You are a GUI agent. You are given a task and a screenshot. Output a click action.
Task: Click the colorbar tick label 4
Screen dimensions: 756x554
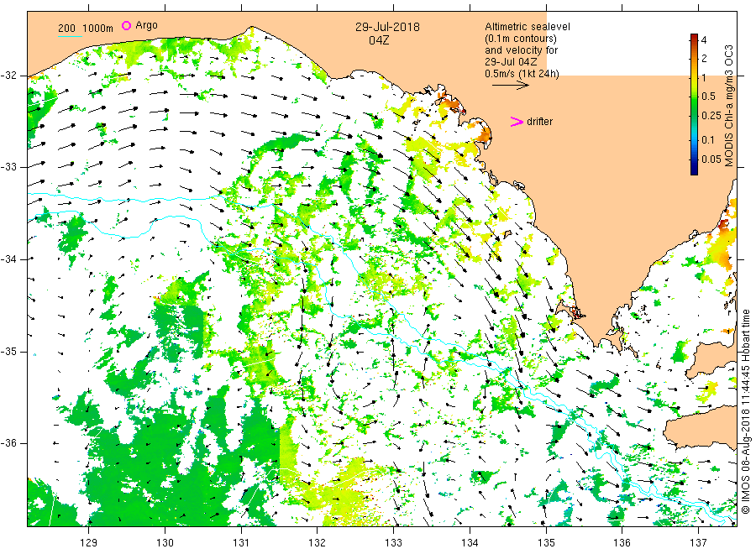704,40
